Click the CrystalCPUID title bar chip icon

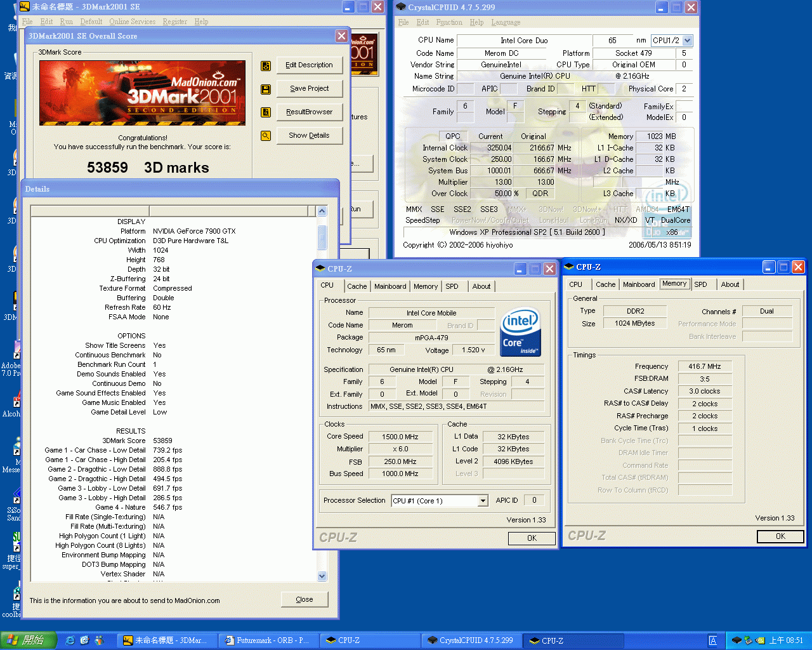click(400, 7)
